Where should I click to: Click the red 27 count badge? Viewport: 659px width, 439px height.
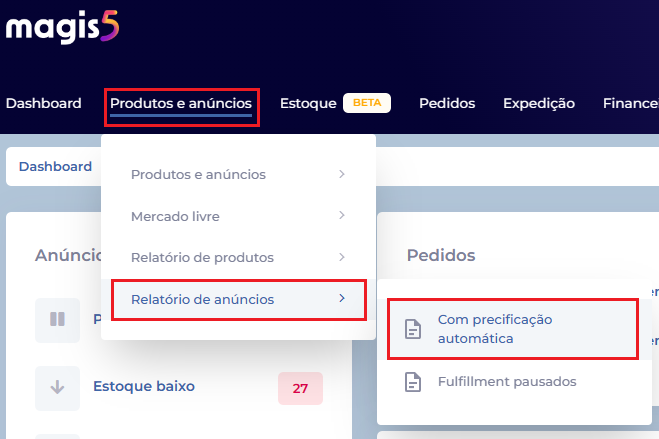click(300, 388)
